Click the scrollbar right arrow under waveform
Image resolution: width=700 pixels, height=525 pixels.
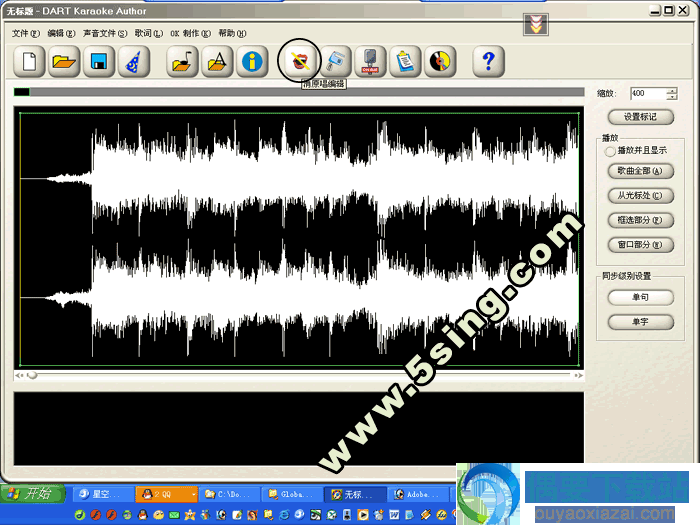pos(579,375)
